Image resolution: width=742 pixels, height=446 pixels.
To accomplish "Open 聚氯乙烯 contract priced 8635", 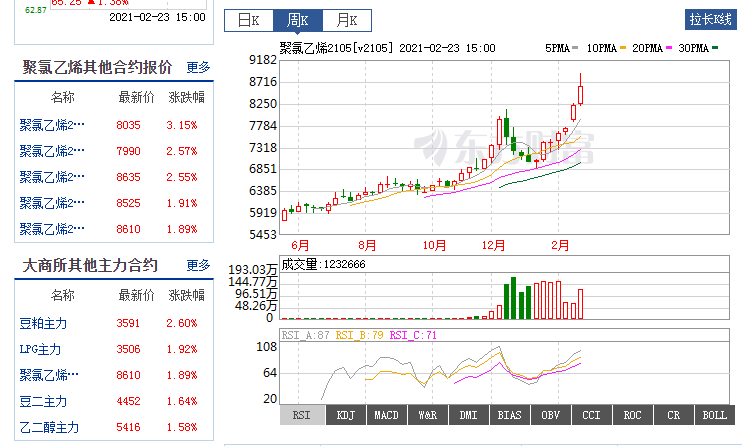I will (52, 177).
